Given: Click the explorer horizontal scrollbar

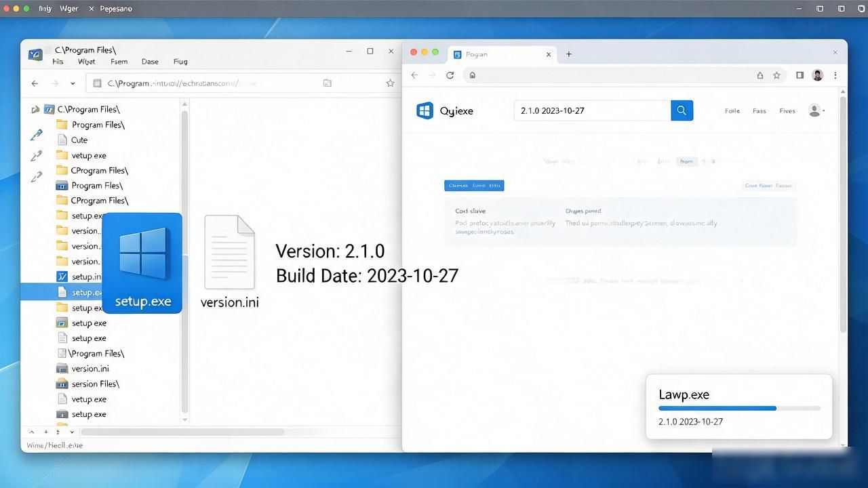Looking at the screenshot, I should tap(183, 432).
